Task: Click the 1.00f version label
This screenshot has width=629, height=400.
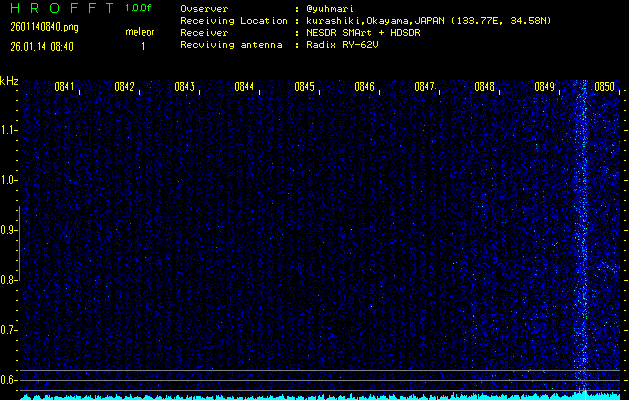Action: [x=139, y=8]
